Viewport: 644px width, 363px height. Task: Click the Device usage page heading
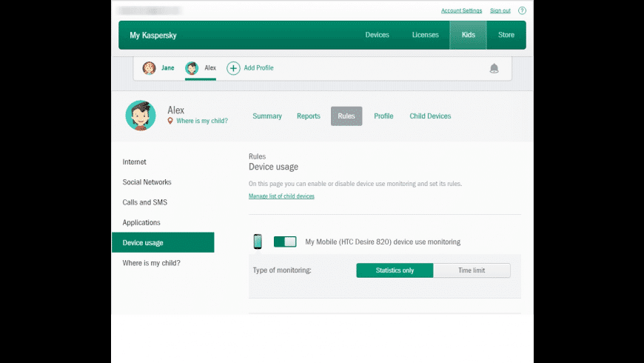coord(273,167)
